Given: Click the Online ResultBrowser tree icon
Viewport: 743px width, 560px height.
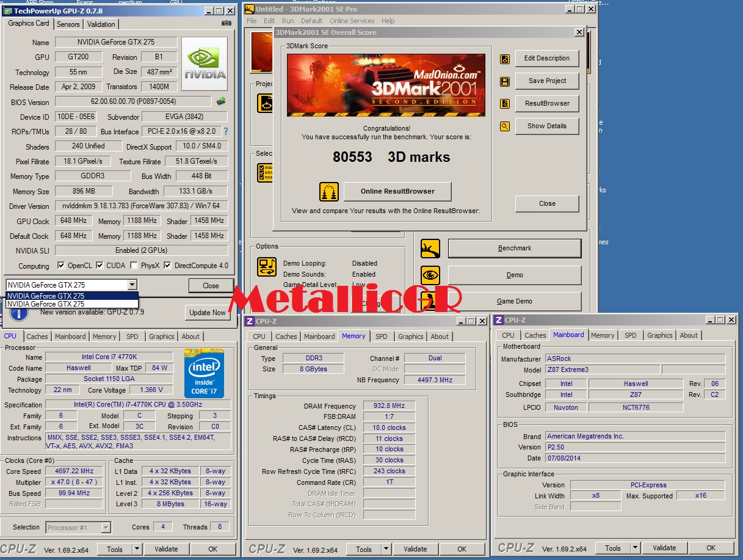Looking at the screenshot, I should 329,192.
